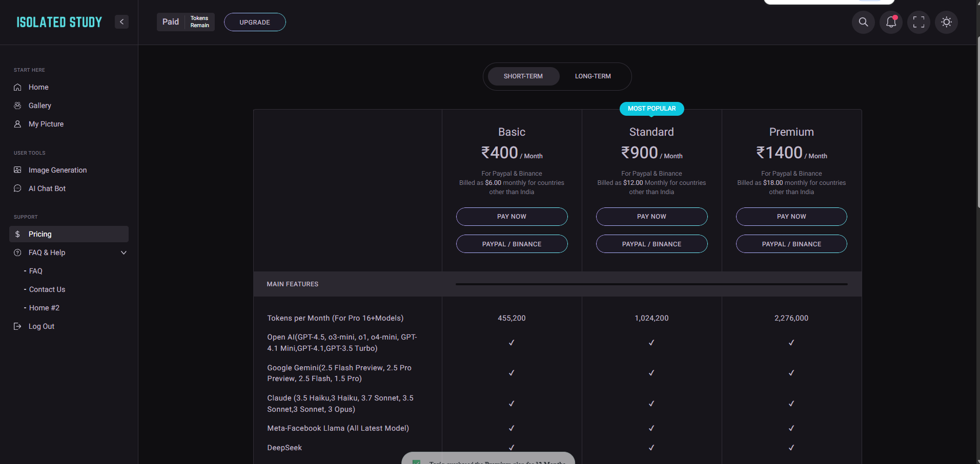
Task: Open the Pricing page item
Action: pyautogui.click(x=69, y=234)
